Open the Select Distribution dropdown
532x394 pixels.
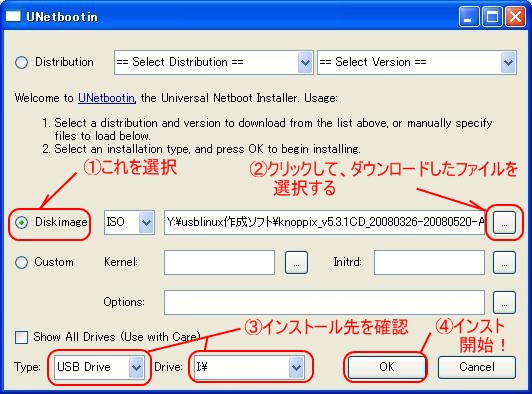click(213, 62)
